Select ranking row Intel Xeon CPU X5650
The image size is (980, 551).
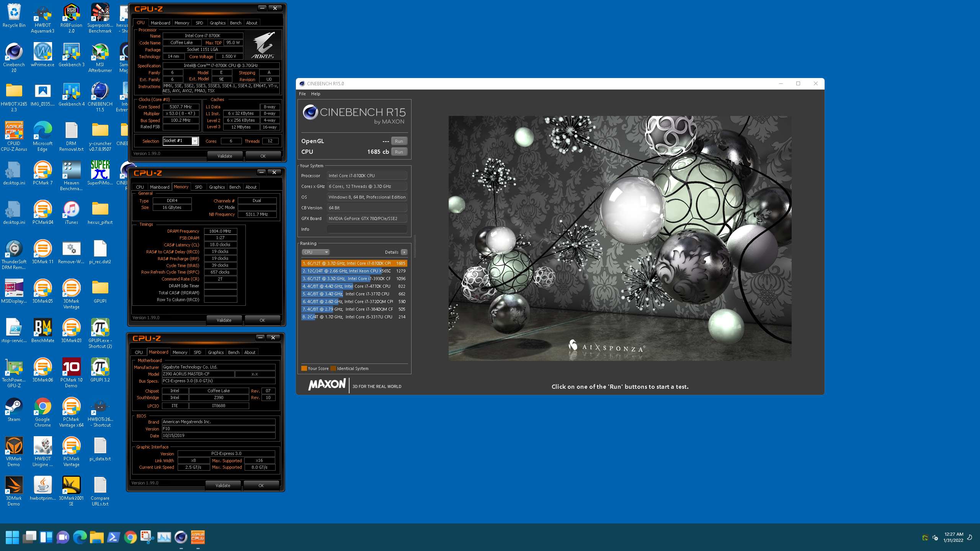coord(354,271)
